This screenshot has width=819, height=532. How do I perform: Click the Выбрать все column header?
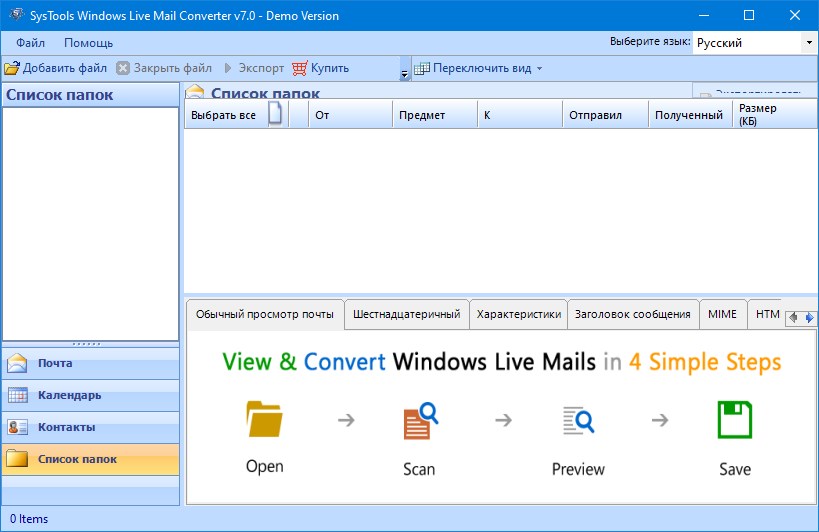pyautogui.click(x=224, y=115)
